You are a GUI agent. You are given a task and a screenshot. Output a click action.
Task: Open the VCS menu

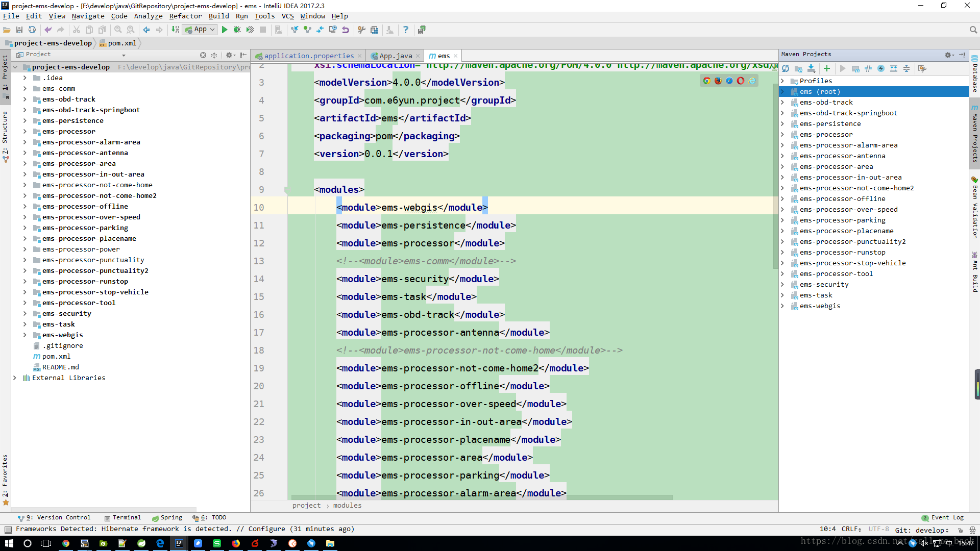[287, 16]
